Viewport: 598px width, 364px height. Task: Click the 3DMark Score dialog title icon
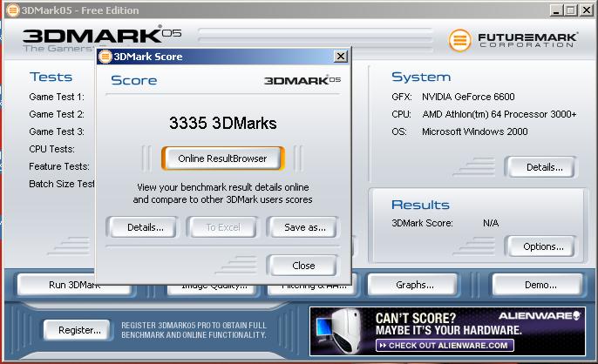click(x=105, y=57)
